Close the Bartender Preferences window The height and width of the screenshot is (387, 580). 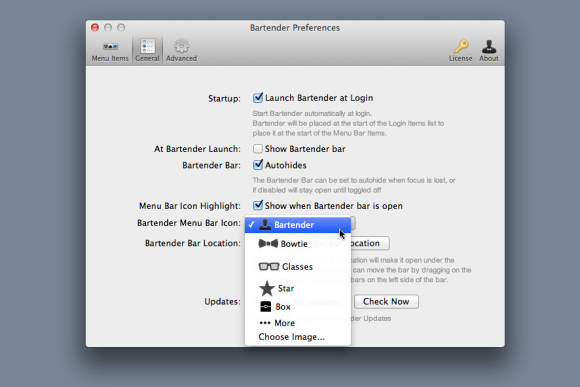[x=95, y=27]
